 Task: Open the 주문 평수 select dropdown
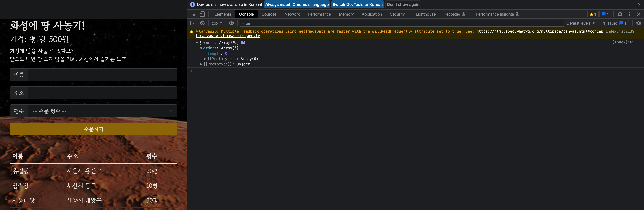pos(102,111)
